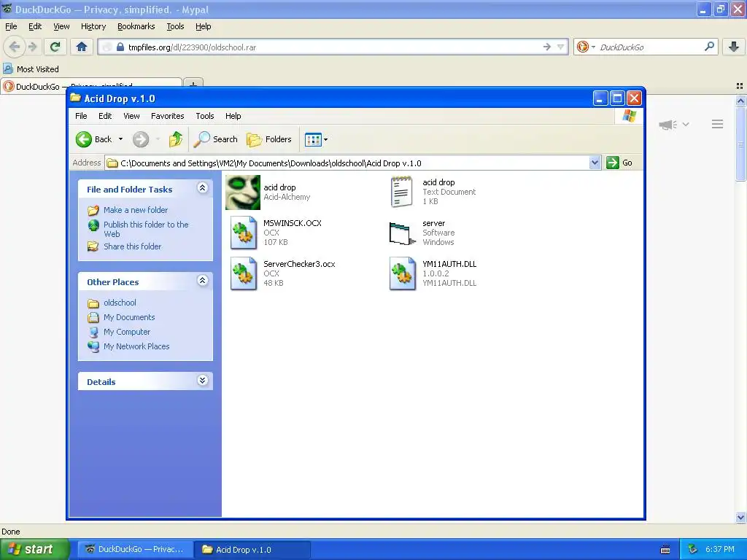This screenshot has height=560, width=747.
Task: Open Explorer Tools menu
Action: click(205, 116)
